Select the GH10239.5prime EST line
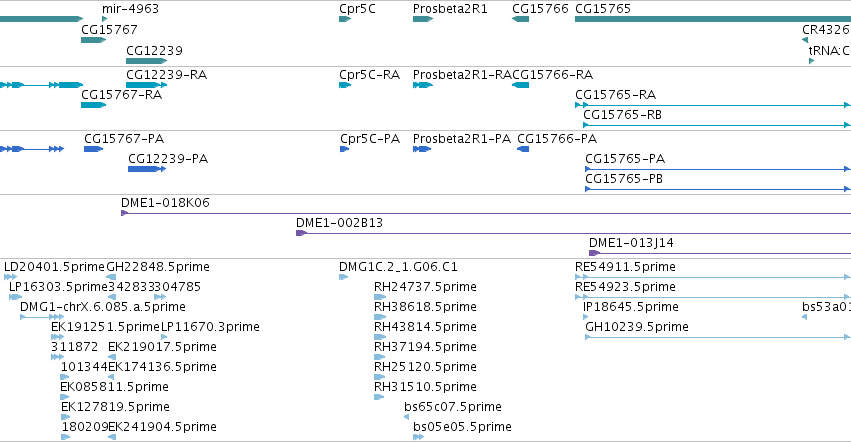This screenshot has height=442, width=851. pyautogui.click(x=717, y=337)
